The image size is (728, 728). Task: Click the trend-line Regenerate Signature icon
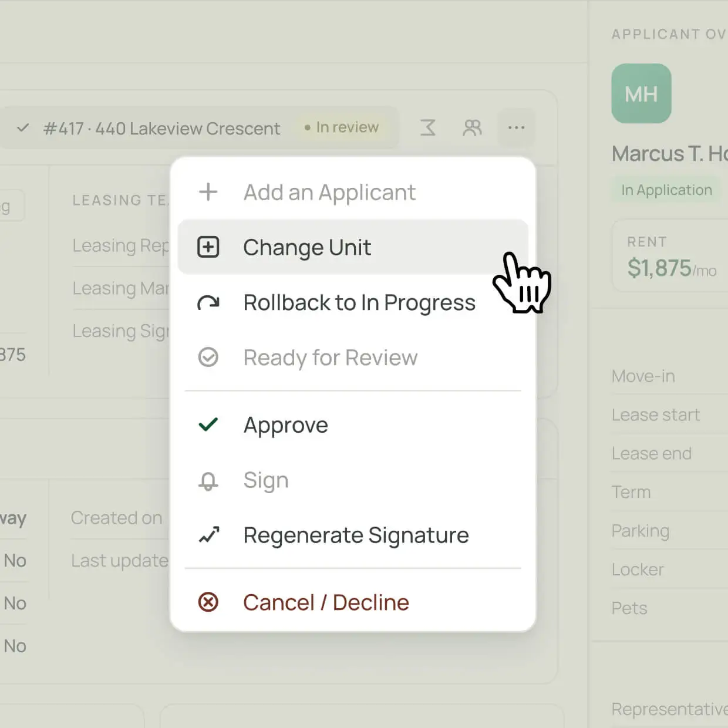point(208,535)
